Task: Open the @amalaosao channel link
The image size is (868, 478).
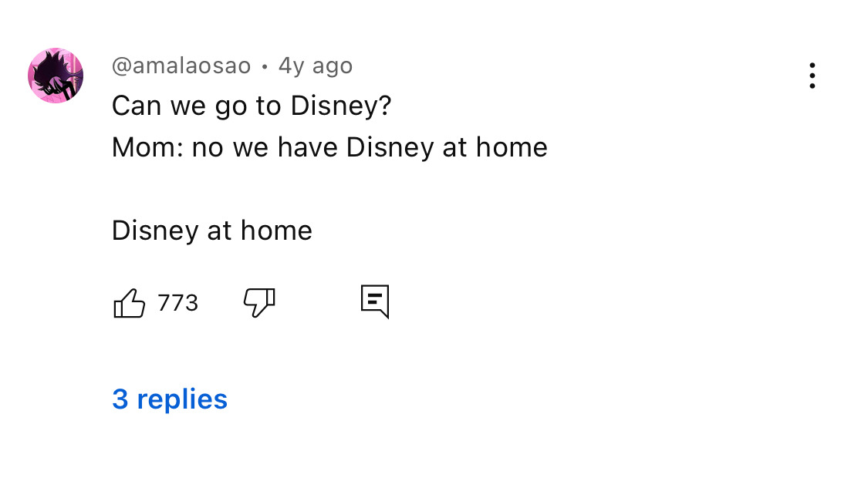Action: (x=181, y=66)
